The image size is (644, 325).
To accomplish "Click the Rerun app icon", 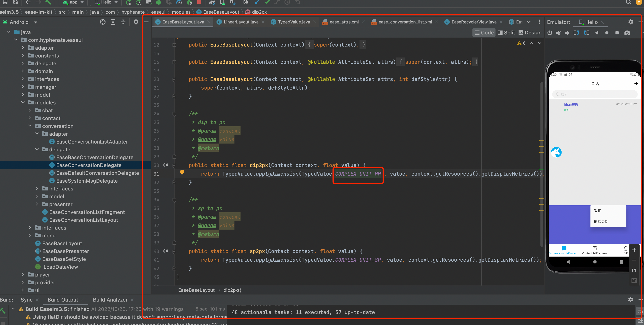I will click(128, 2).
